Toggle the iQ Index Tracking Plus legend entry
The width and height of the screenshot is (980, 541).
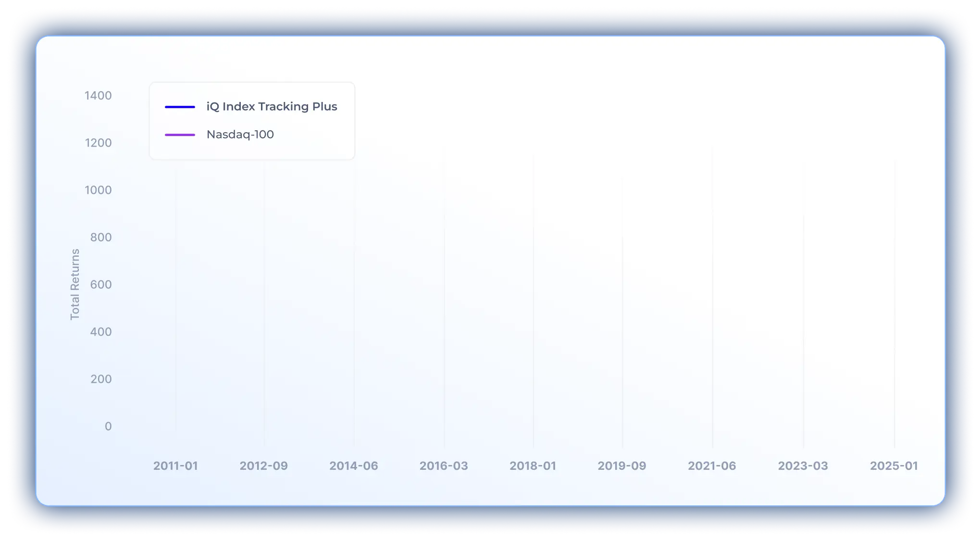[x=272, y=106]
